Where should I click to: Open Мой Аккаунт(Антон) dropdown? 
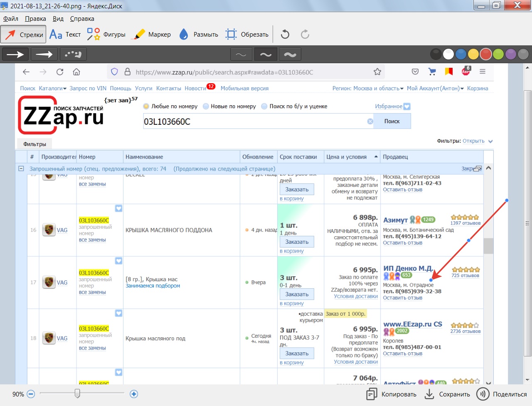435,88
